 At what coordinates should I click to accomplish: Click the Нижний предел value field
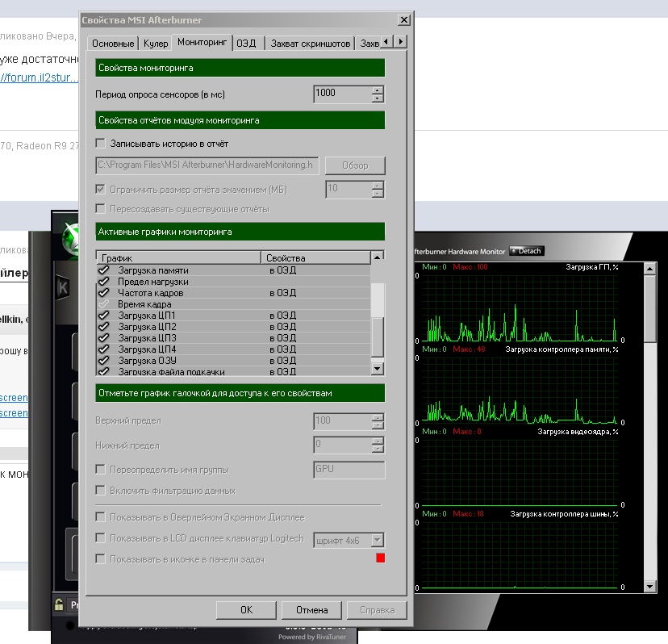343,445
